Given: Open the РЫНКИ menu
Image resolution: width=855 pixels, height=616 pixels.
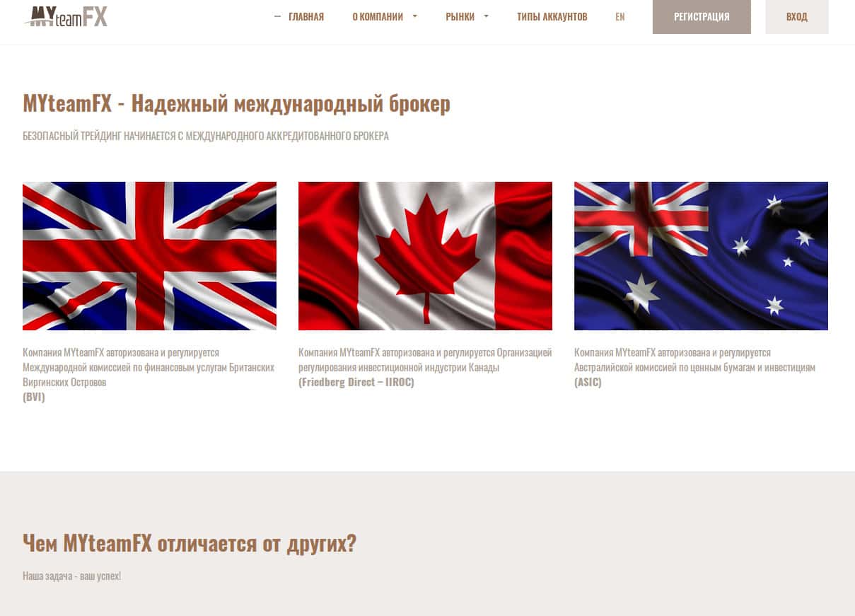Looking at the screenshot, I should pyautogui.click(x=460, y=17).
